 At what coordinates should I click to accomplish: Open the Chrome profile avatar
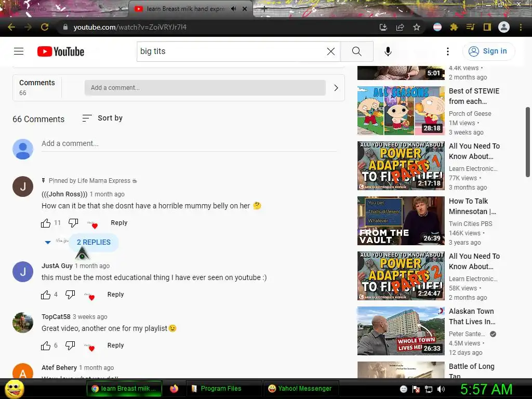coord(504,27)
